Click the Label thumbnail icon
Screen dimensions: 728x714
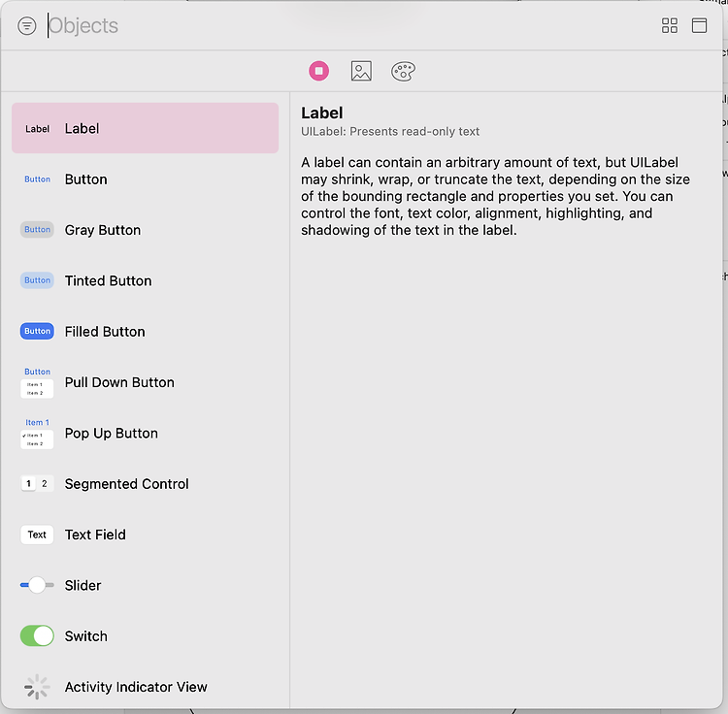pyautogui.click(x=37, y=128)
